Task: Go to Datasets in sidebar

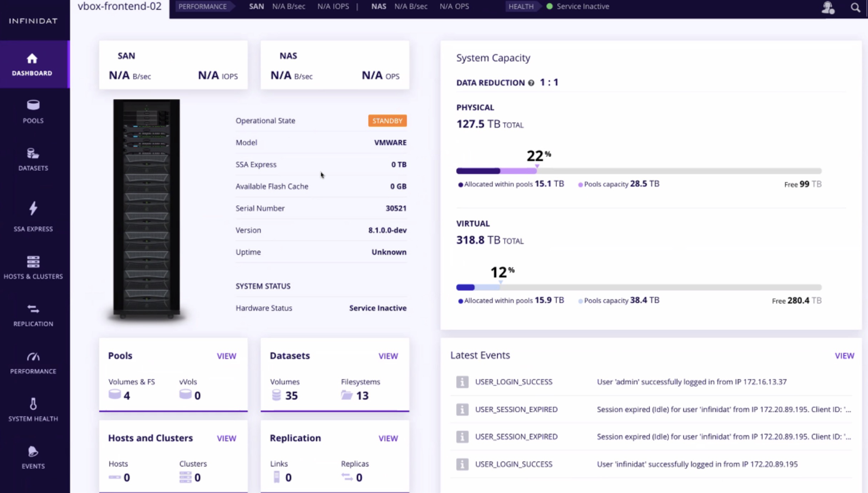Action: point(33,154)
